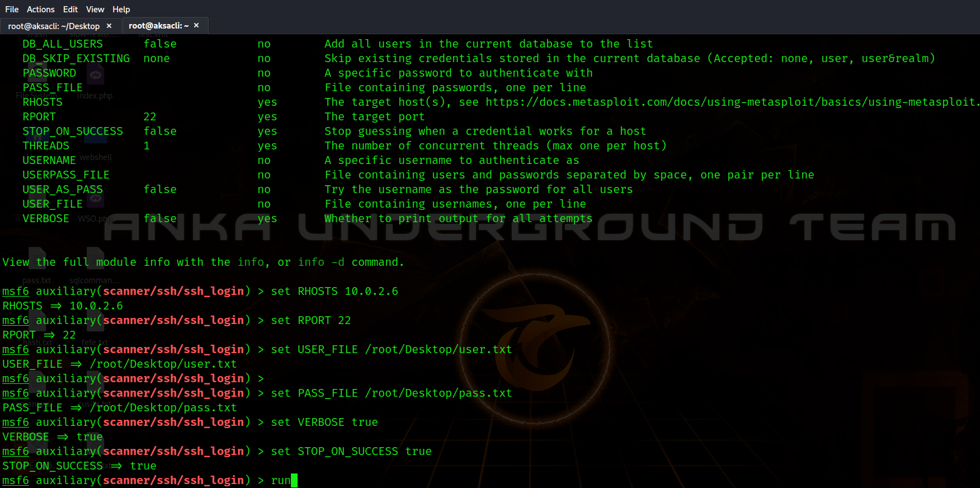
Task: Click the description 'The target port'
Action: (x=375, y=116)
